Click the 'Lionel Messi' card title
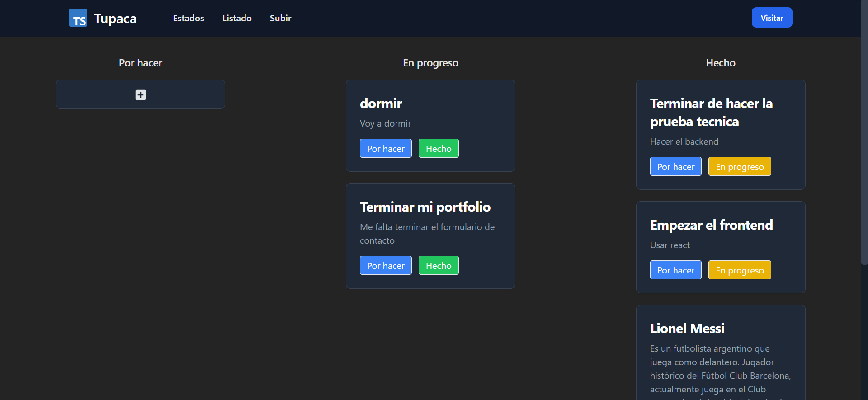868x400 pixels. [x=687, y=329]
